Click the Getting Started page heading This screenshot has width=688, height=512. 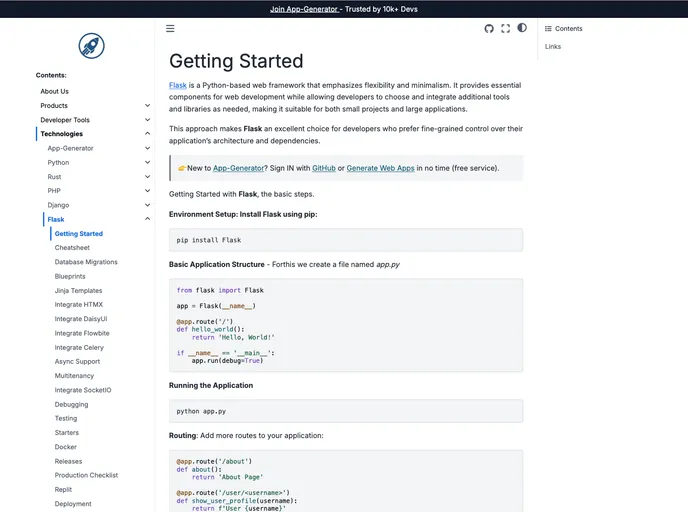coord(236,61)
